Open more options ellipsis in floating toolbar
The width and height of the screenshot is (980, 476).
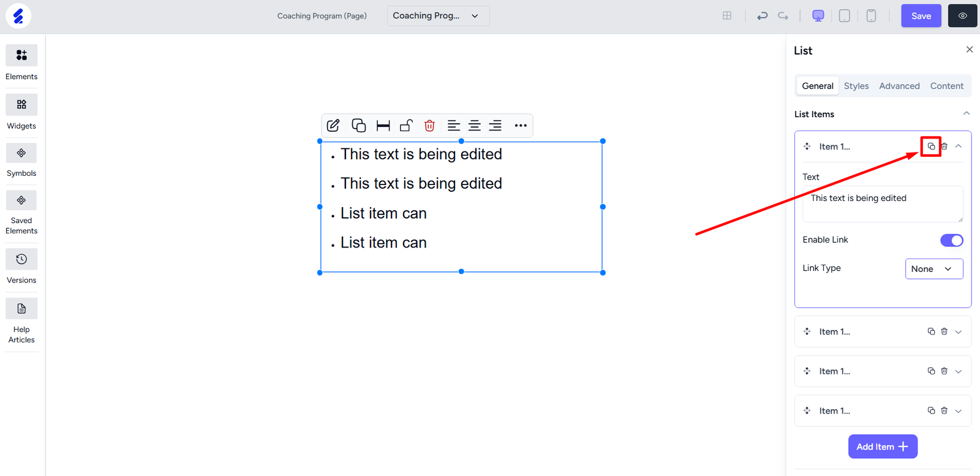[521, 126]
